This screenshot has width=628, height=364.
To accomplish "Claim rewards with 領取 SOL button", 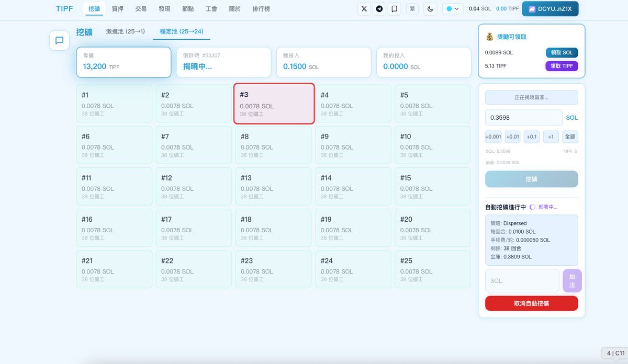I will coord(562,53).
